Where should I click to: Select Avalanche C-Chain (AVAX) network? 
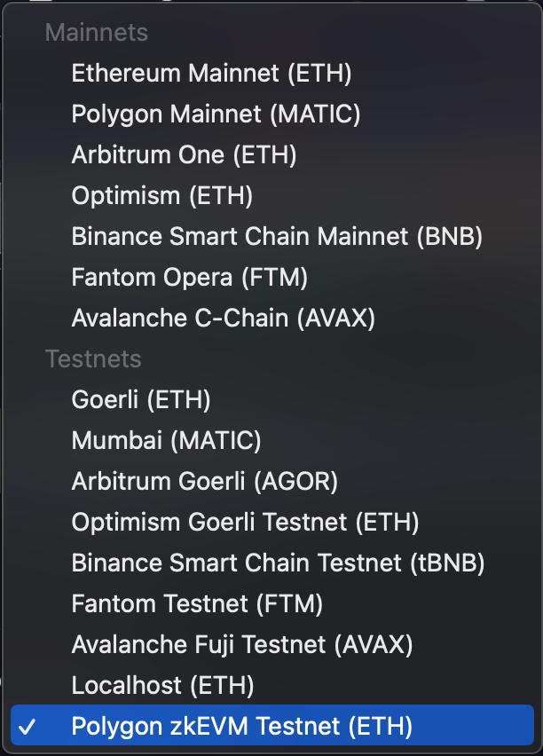(x=222, y=318)
